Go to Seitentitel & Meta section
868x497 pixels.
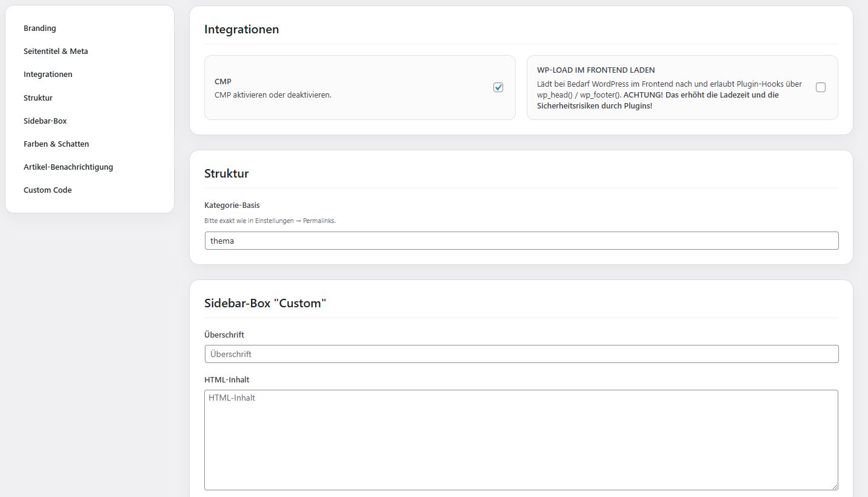[56, 52]
